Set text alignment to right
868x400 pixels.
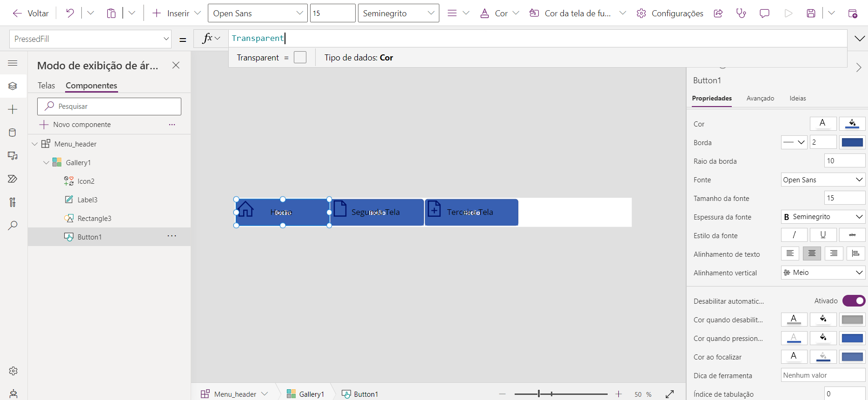click(x=834, y=253)
